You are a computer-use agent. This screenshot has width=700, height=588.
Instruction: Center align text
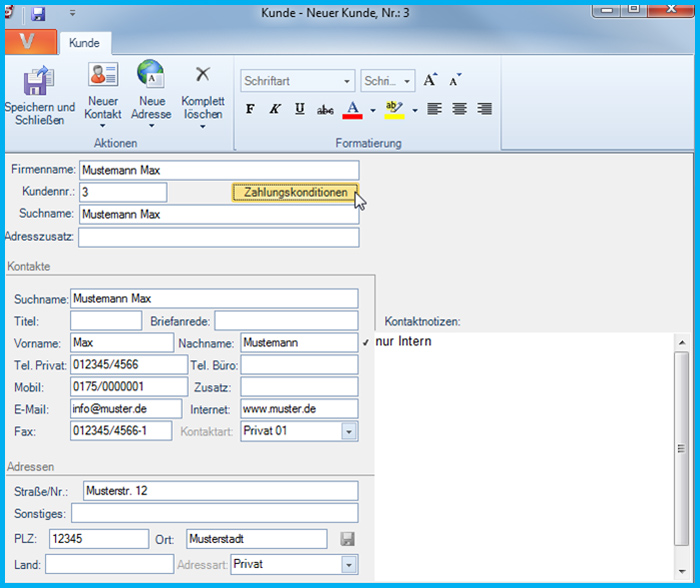459,108
